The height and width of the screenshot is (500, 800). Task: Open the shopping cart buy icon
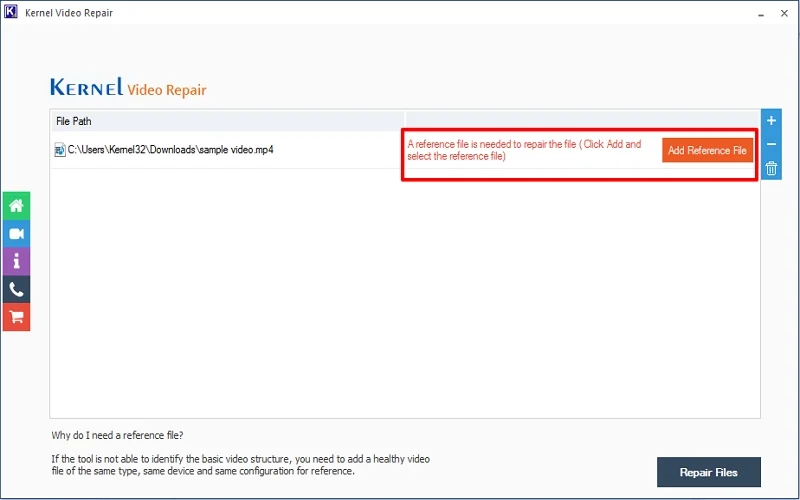pos(16,317)
